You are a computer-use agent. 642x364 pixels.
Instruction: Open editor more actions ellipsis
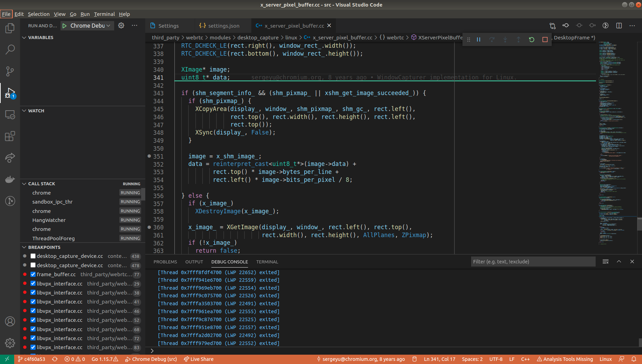coord(632,26)
